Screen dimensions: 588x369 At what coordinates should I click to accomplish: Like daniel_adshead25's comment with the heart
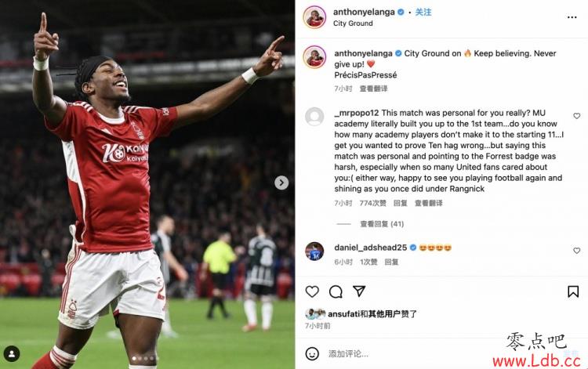[577, 251]
